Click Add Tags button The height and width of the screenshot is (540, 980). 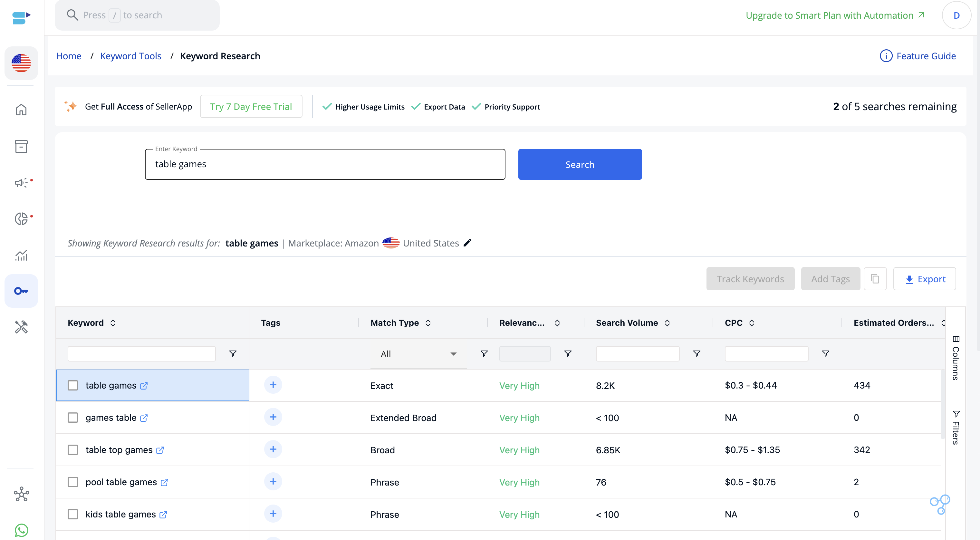coord(831,279)
